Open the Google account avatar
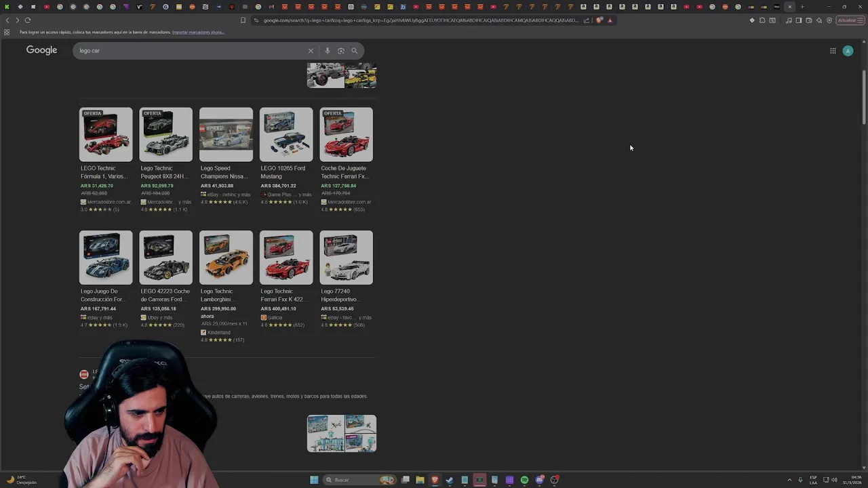Screen dimensions: 868x488 pyautogui.click(x=848, y=51)
